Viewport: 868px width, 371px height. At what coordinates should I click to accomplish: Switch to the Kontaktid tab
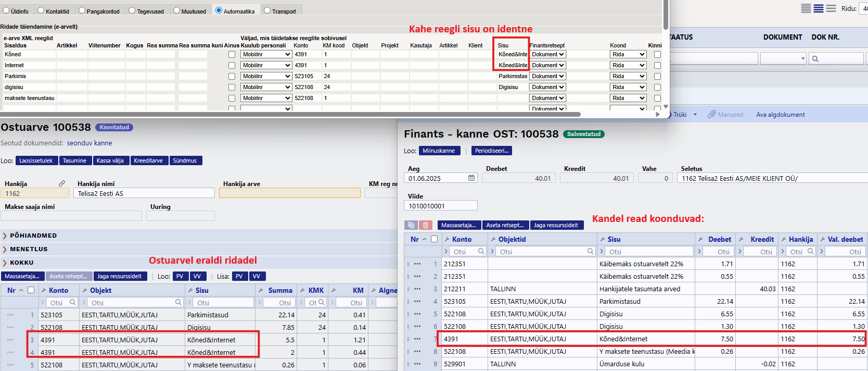pyautogui.click(x=41, y=10)
